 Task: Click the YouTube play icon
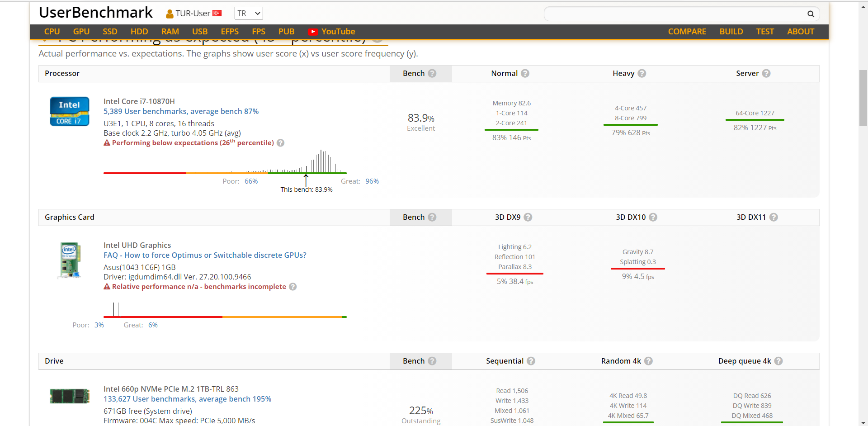click(x=313, y=32)
